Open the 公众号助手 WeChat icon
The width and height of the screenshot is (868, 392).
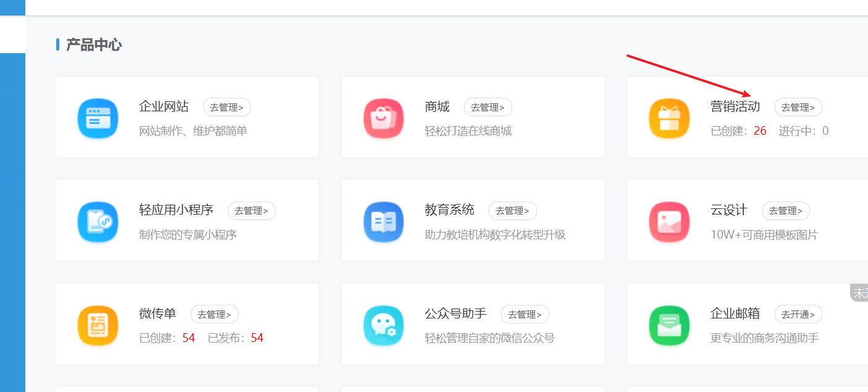click(x=383, y=325)
